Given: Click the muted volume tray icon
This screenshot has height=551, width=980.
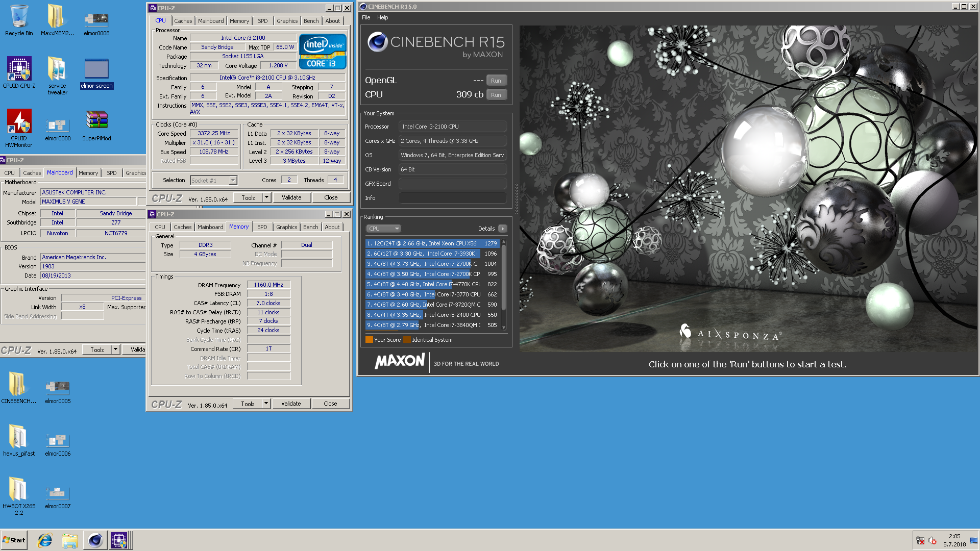Looking at the screenshot, I should 933,541.
